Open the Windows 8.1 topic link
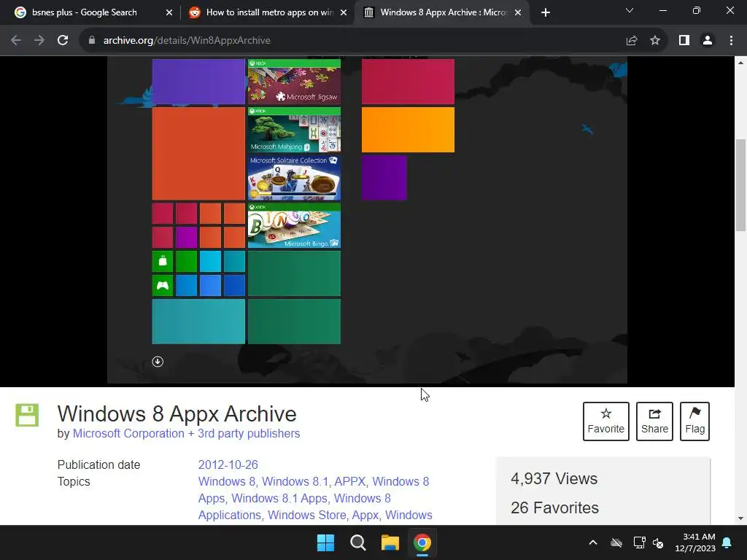Image resolution: width=747 pixels, height=560 pixels. [295, 481]
